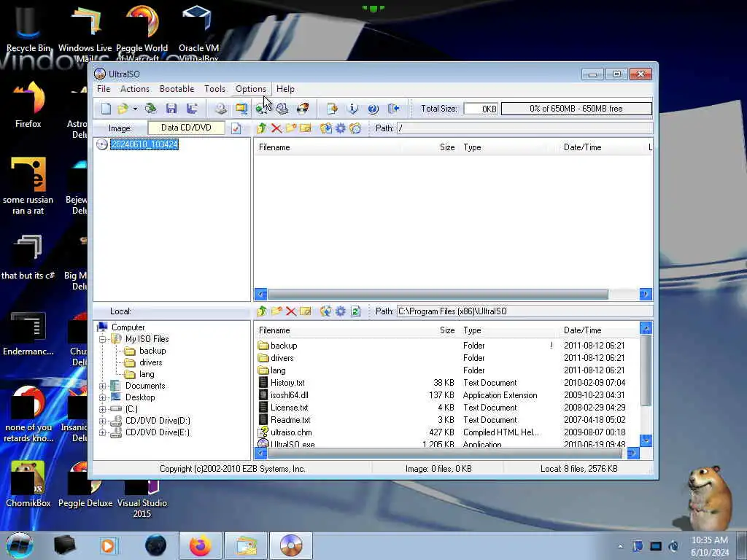Click the Rename icon in Image toolbar
The image size is (747, 560).
point(306,128)
